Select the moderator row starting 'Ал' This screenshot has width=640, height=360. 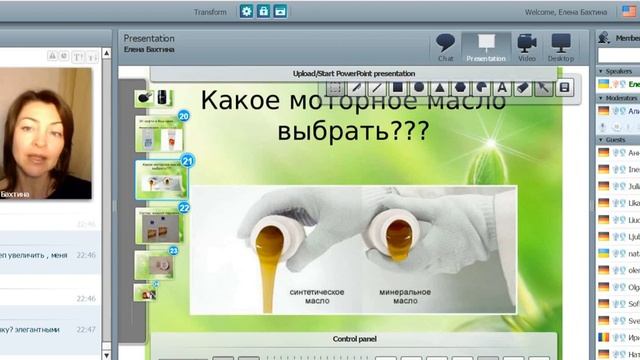click(x=618, y=111)
